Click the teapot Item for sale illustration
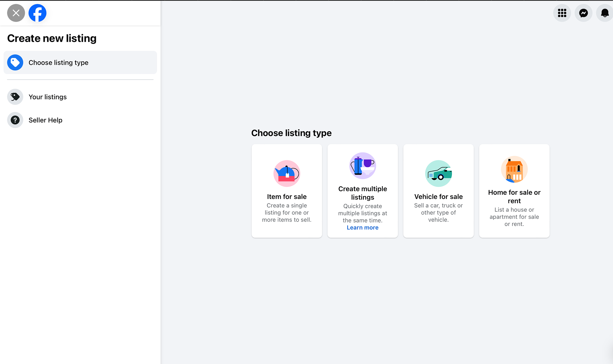Screen dimensions: 613x364 tap(287, 173)
